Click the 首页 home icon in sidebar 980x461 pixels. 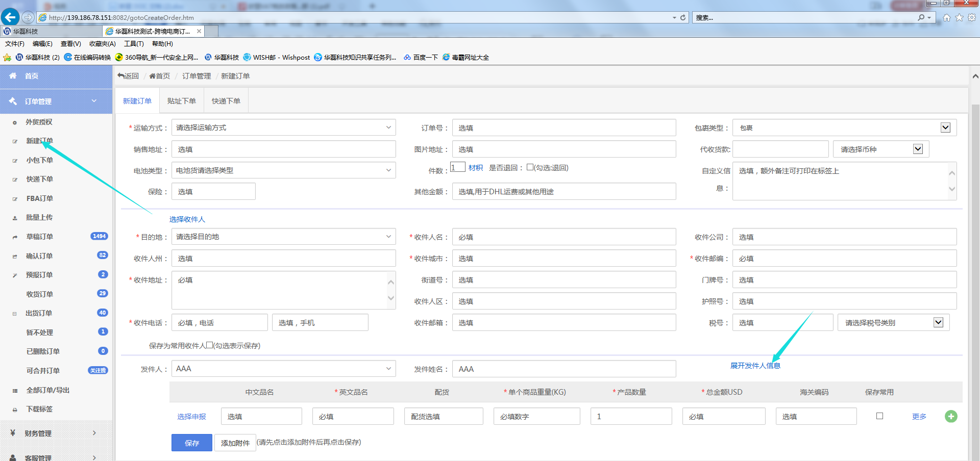click(13, 75)
